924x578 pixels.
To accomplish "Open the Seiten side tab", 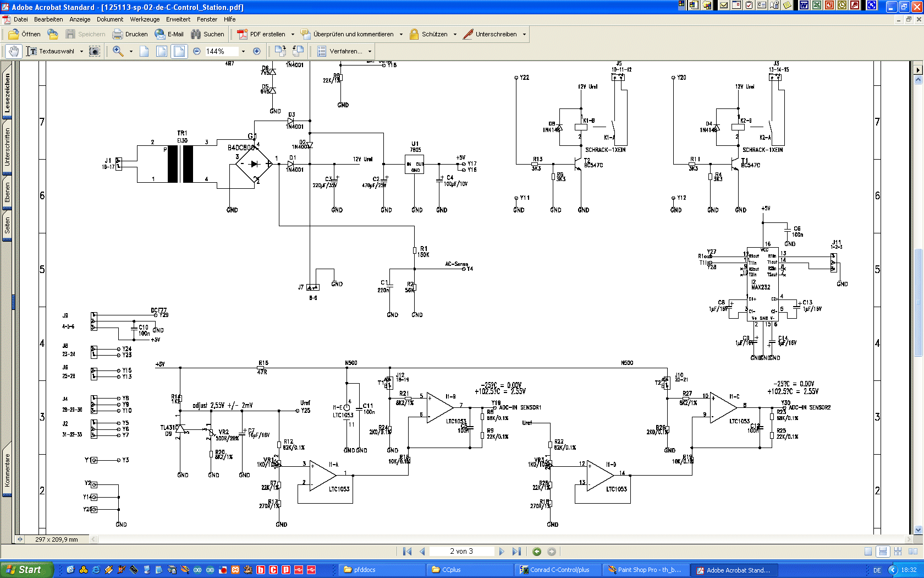I will coord(7,225).
